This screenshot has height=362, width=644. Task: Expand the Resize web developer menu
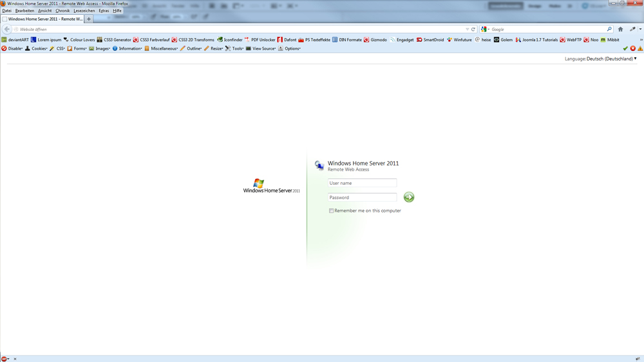[214, 48]
